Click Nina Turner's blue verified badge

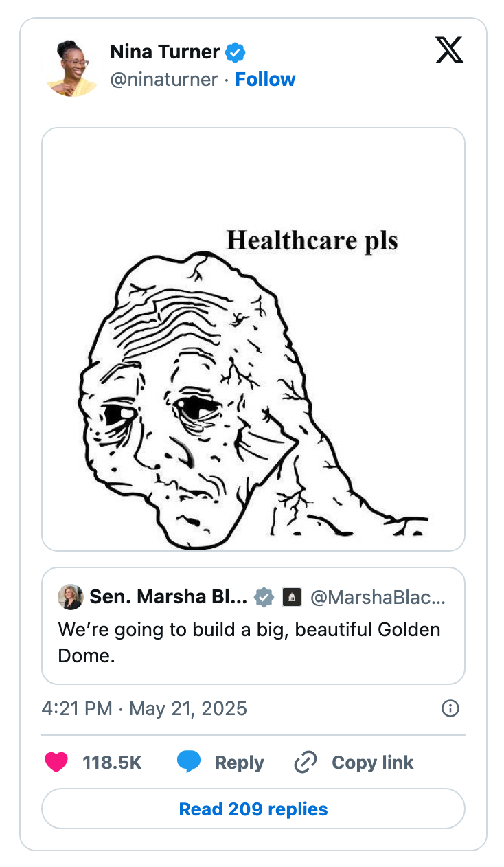coord(236,52)
